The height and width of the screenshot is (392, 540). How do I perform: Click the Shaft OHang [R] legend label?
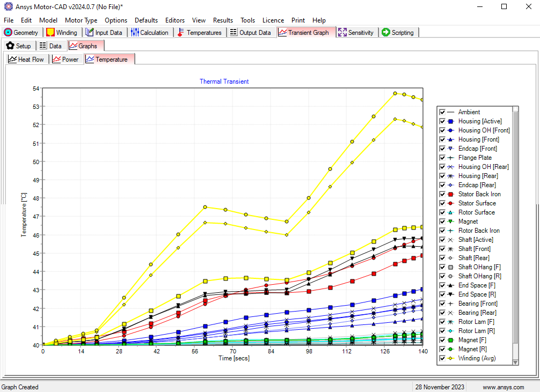tap(480, 276)
